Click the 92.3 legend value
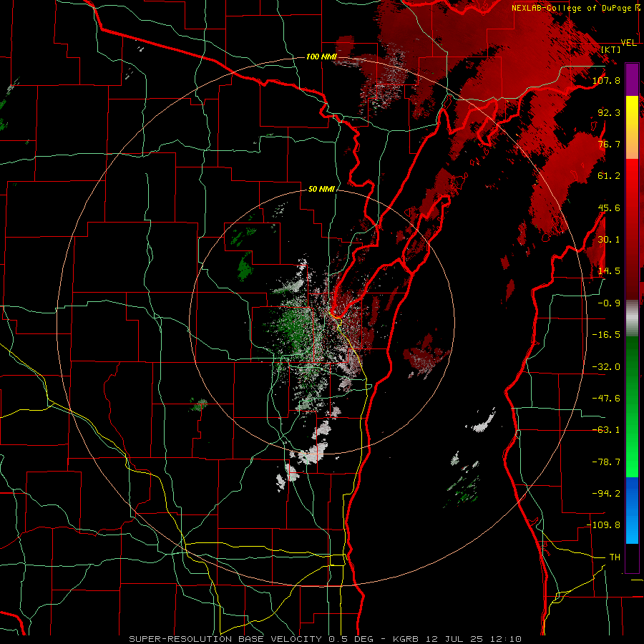 tap(609, 112)
